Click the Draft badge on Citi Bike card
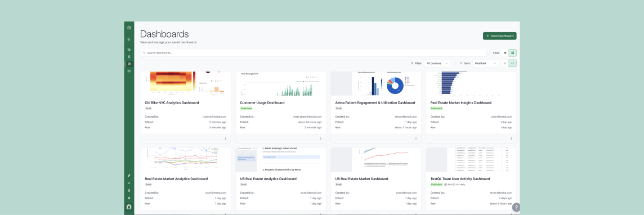The image size is (644, 215). click(x=148, y=108)
